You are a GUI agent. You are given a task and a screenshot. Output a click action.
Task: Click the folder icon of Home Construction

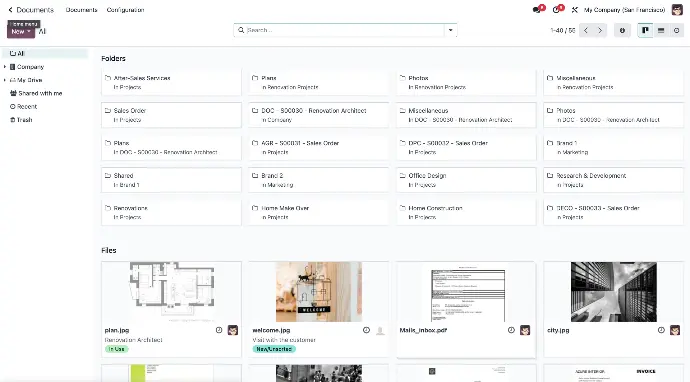point(402,208)
